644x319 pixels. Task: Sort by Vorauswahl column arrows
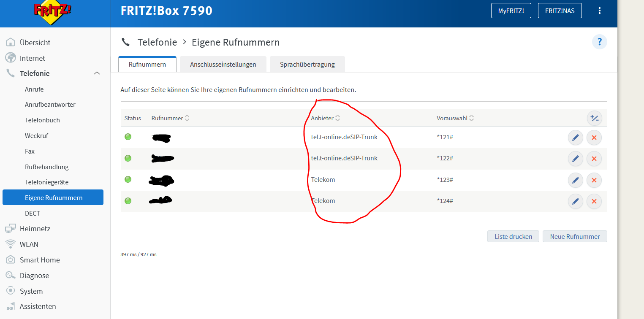coord(471,118)
